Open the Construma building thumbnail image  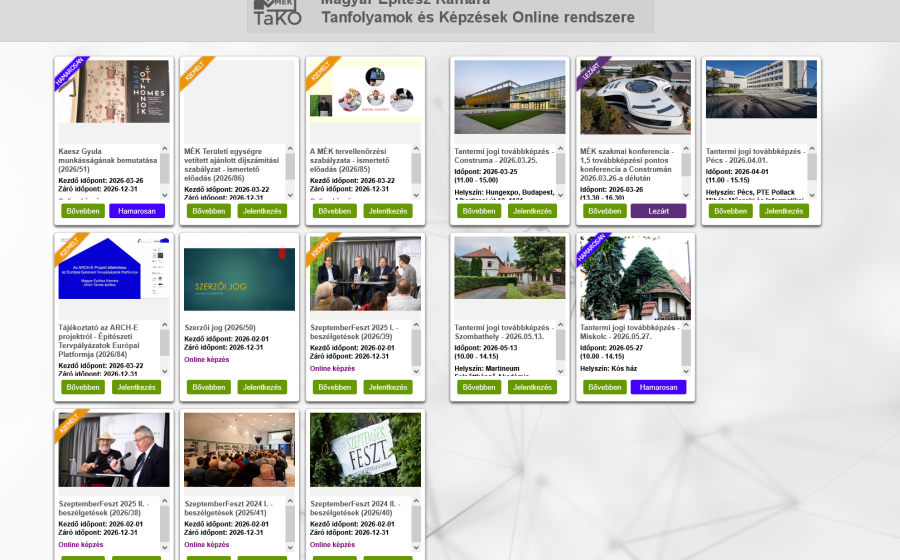coord(509,97)
